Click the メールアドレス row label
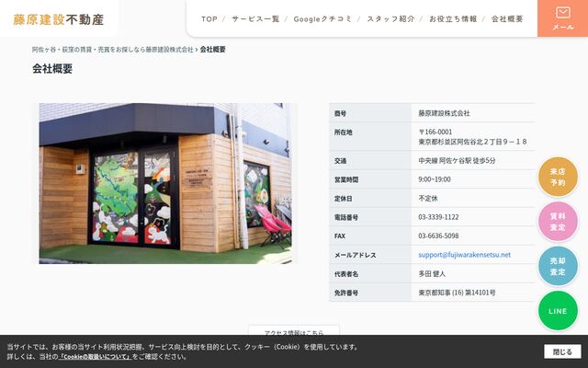This screenshot has width=588, height=368. coord(356,255)
